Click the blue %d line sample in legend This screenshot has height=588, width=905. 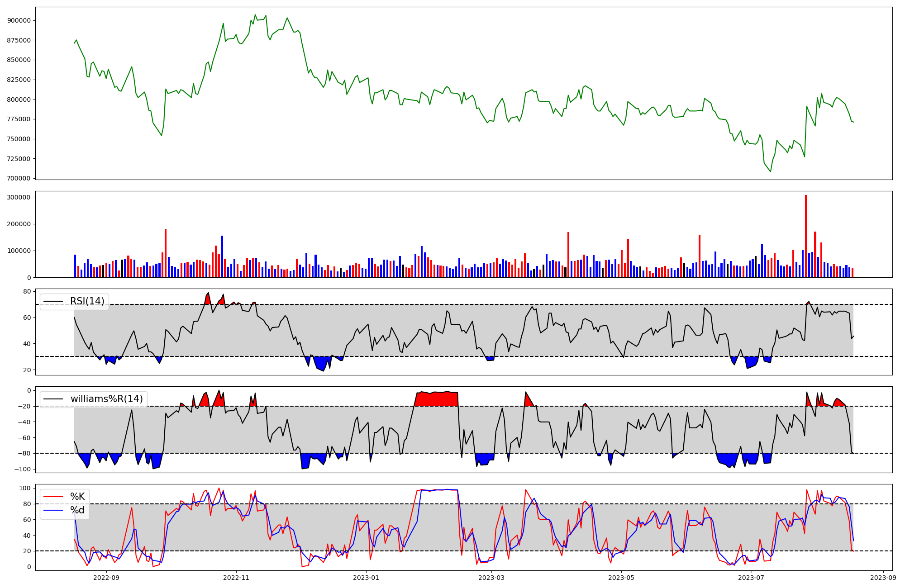(53, 510)
